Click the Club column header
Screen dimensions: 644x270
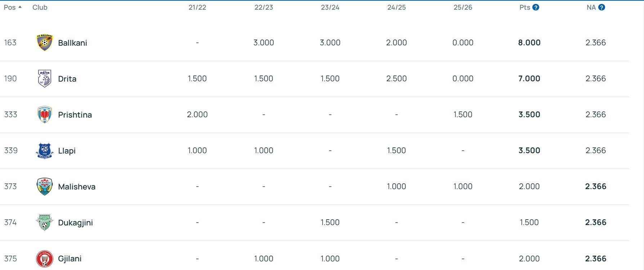[40, 8]
